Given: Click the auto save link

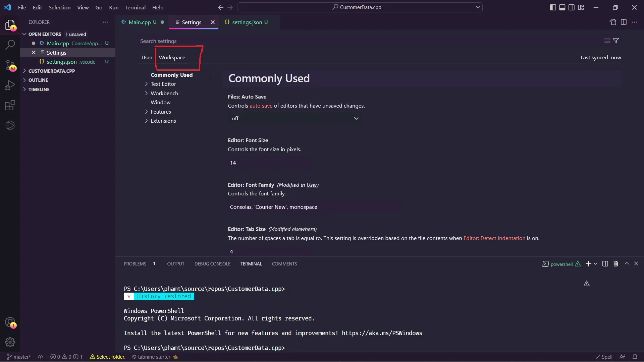Looking at the screenshot, I should (x=261, y=106).
